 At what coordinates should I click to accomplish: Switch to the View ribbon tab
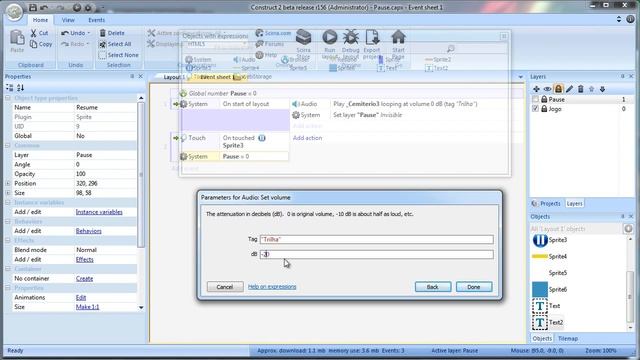[68, 20]
